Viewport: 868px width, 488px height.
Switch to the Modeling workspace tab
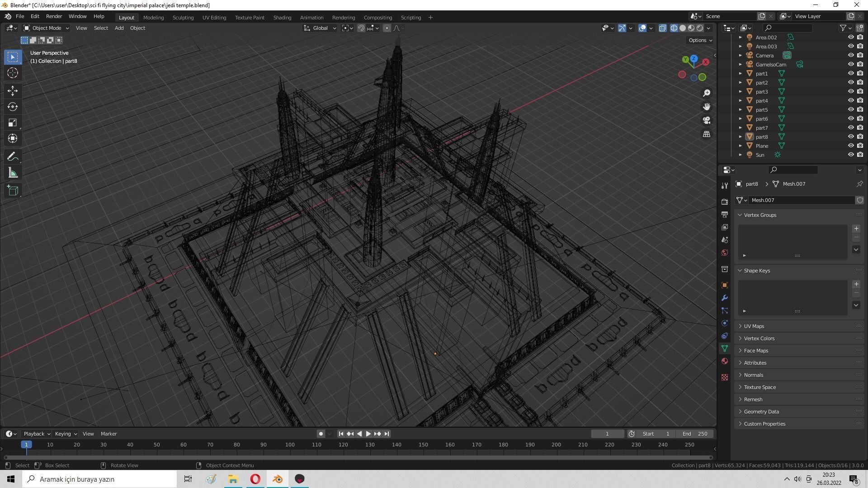(153, 18)
